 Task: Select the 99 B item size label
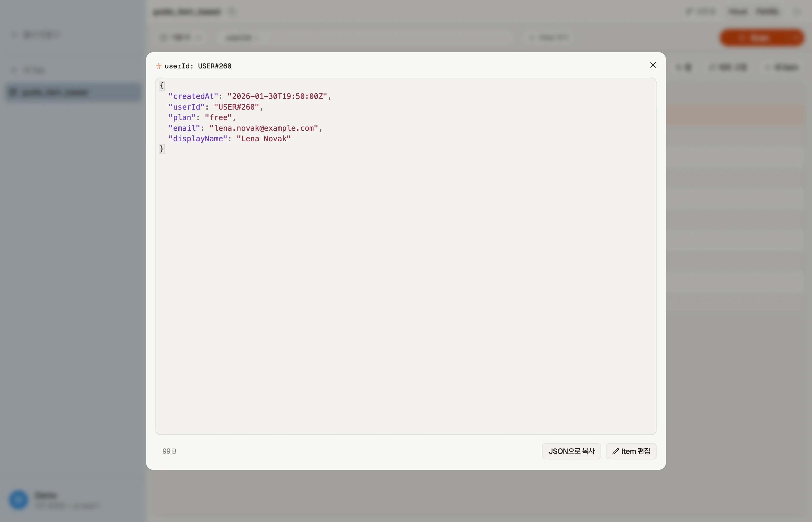[169, 451]
